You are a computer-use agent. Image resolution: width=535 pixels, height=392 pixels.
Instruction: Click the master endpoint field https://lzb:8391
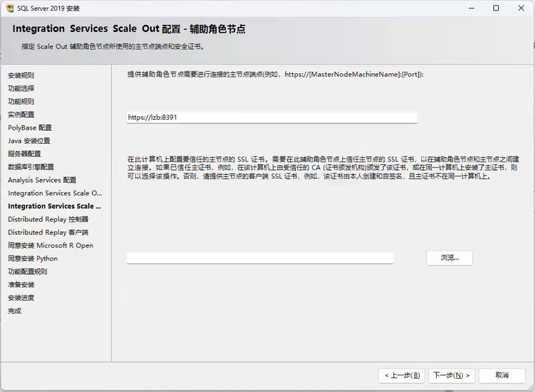coord(272,118)
